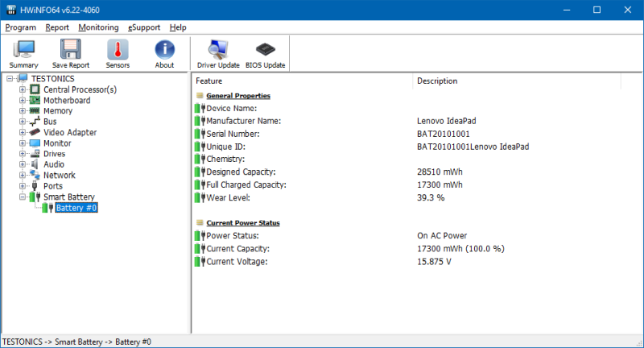The image size is (644, 348).
Task: Expand the Ports node
Action: [x=23, y=186]
